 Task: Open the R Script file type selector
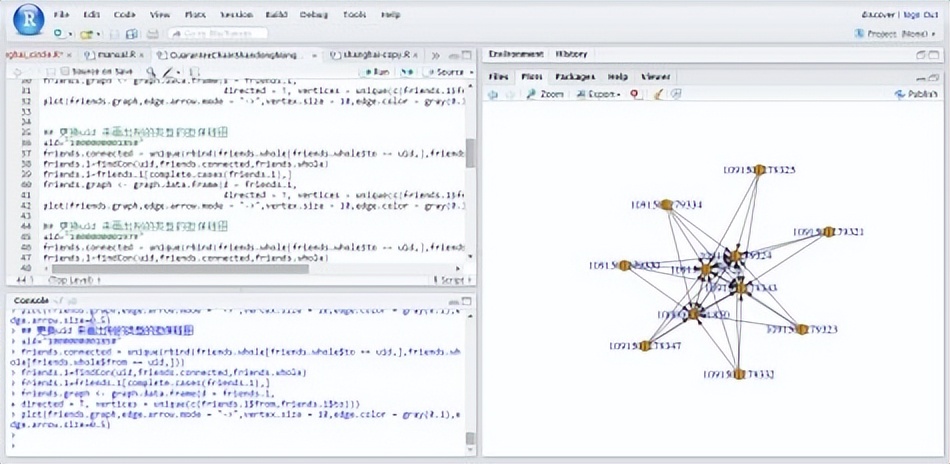coord(451,280)
